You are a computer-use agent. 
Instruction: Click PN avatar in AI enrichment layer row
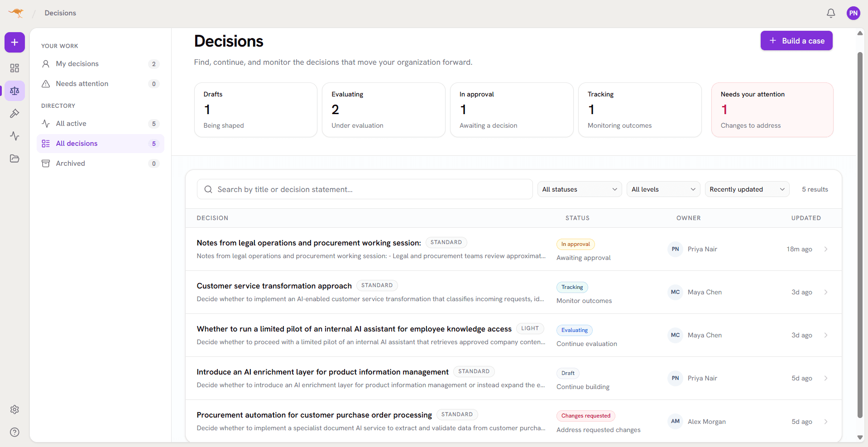click(x=675, y=378)
